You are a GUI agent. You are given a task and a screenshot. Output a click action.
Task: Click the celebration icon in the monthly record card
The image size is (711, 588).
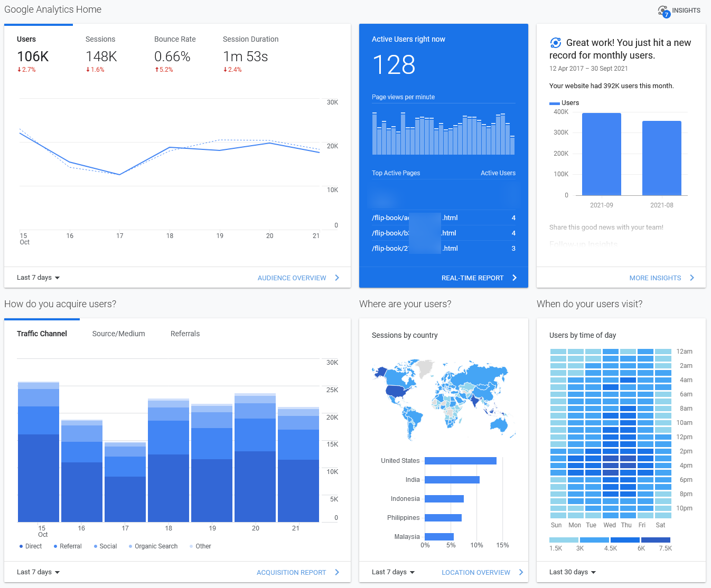555,43
